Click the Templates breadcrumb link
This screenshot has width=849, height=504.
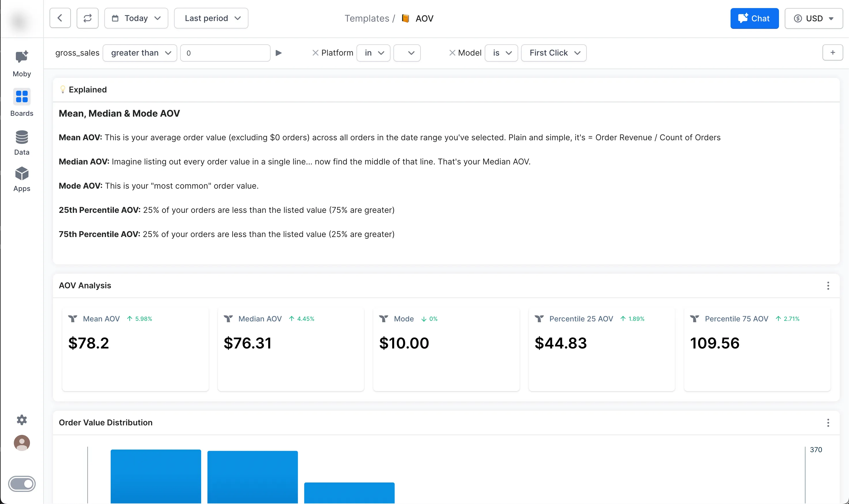click(367, 18)
